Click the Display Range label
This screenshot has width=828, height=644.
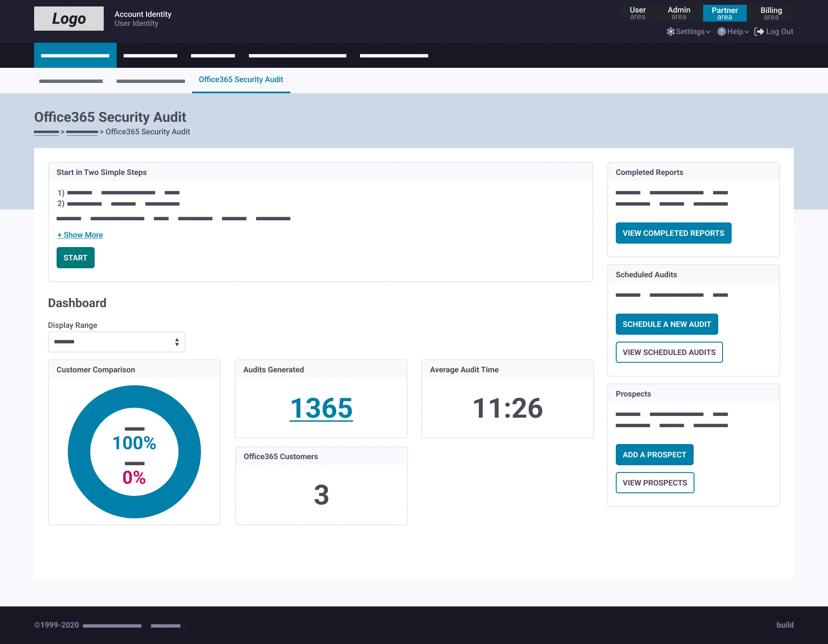(x=73, y=325)
